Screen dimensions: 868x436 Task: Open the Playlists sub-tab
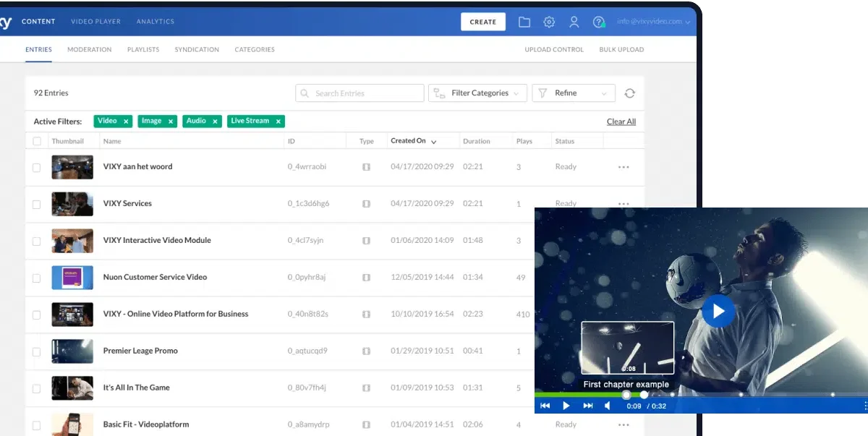coord(143,50)
